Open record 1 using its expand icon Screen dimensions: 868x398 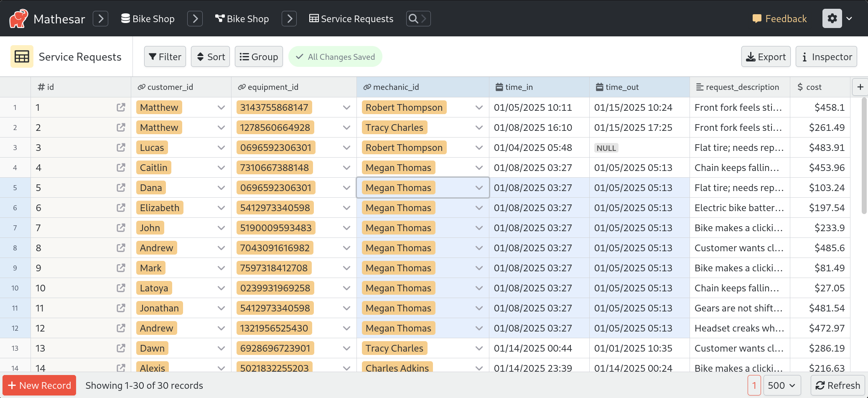click(121, 107)
